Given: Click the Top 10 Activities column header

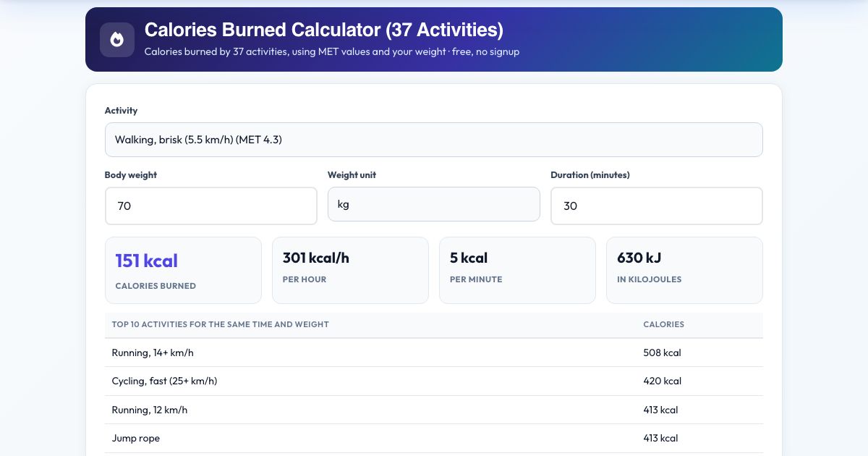Looking at the screenshot, I should tap(220, 324).
